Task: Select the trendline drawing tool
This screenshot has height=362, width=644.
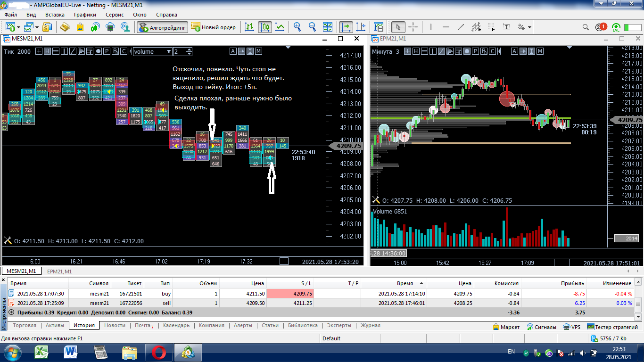Action: coord(461,27)
